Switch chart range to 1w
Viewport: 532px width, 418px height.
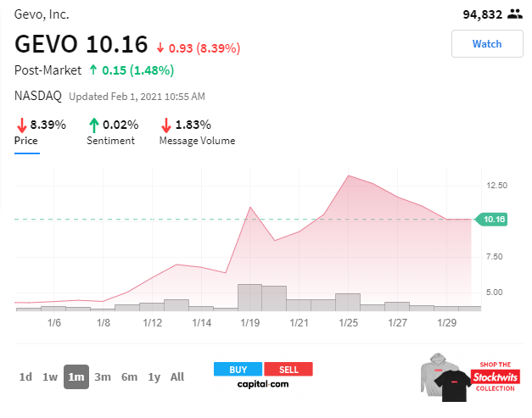50,376
